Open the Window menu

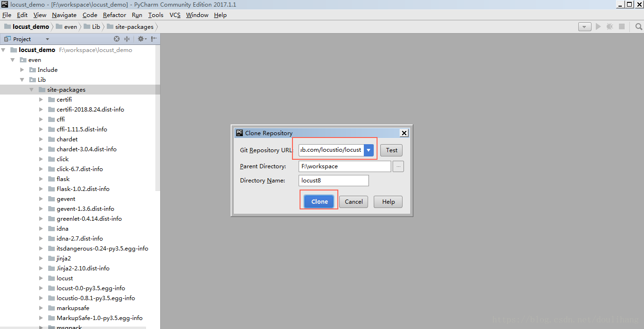coord(197,15)
